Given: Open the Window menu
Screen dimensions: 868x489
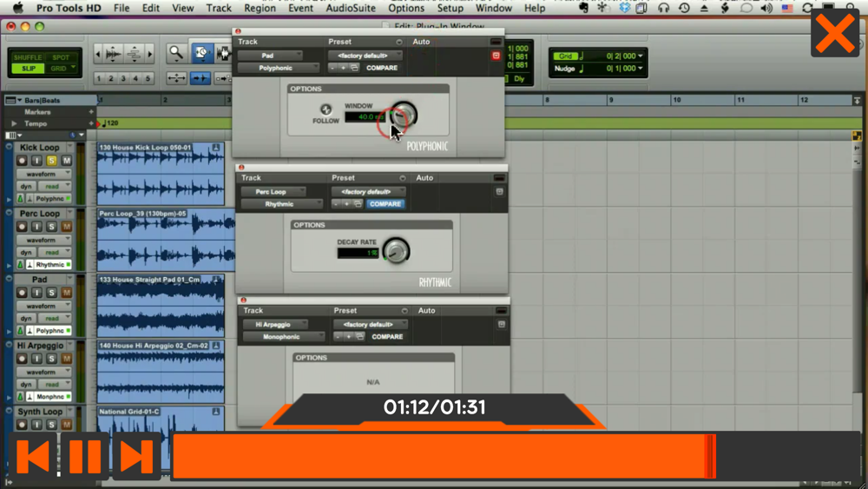Looking at the screenshot, I should 494,9.
